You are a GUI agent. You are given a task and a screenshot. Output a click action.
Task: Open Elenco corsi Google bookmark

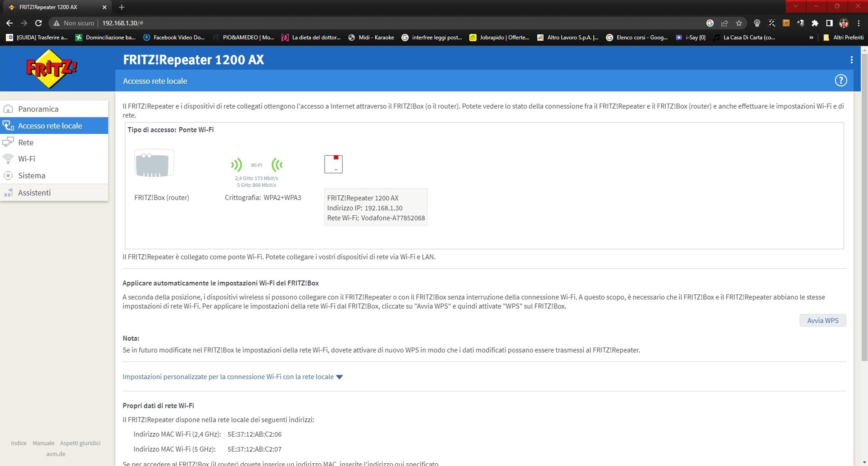click(x=637, y=37)
